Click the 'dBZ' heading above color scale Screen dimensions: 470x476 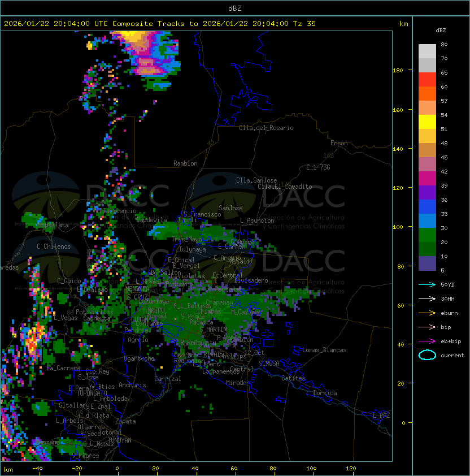point(441,31)
